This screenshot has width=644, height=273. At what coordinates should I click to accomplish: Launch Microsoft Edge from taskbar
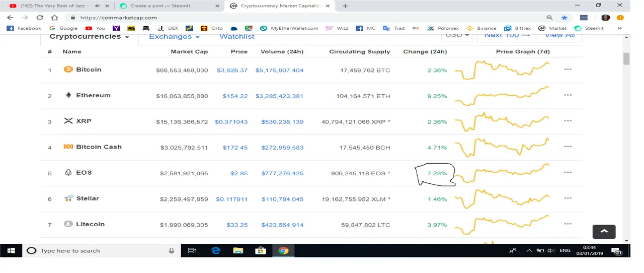pos(216,250)
